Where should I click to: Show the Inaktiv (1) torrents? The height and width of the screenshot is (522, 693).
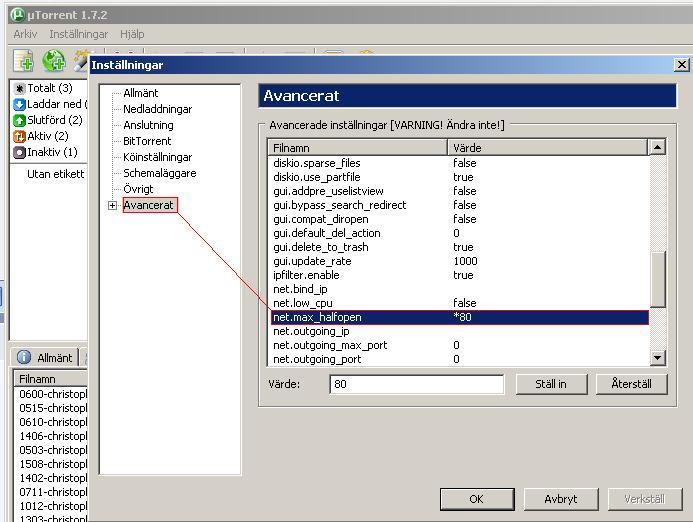pyautogui.click(x=51, y=152)
